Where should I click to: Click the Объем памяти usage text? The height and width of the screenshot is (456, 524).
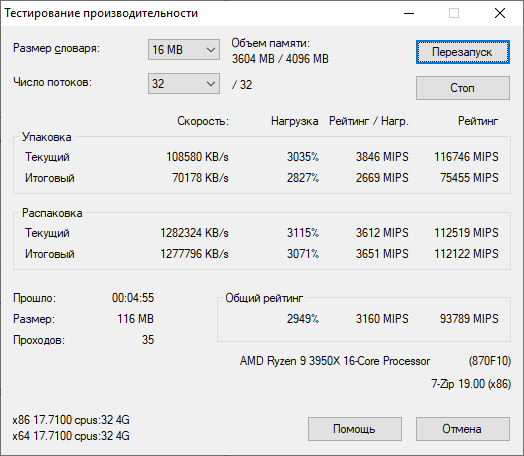[x=280, y=51]
